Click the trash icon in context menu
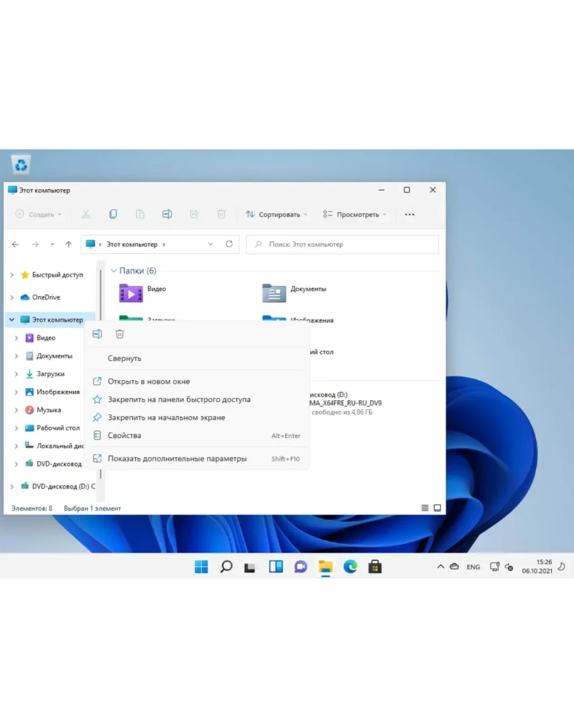Screen dimensions: 574x728 click(x=120, y=334)
